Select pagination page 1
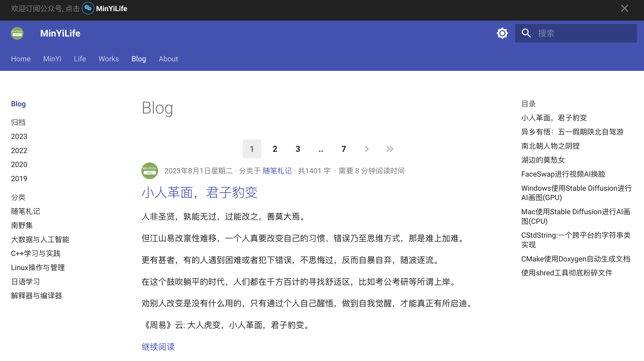This screenshot has width=644, height=361. click(252, 149)
